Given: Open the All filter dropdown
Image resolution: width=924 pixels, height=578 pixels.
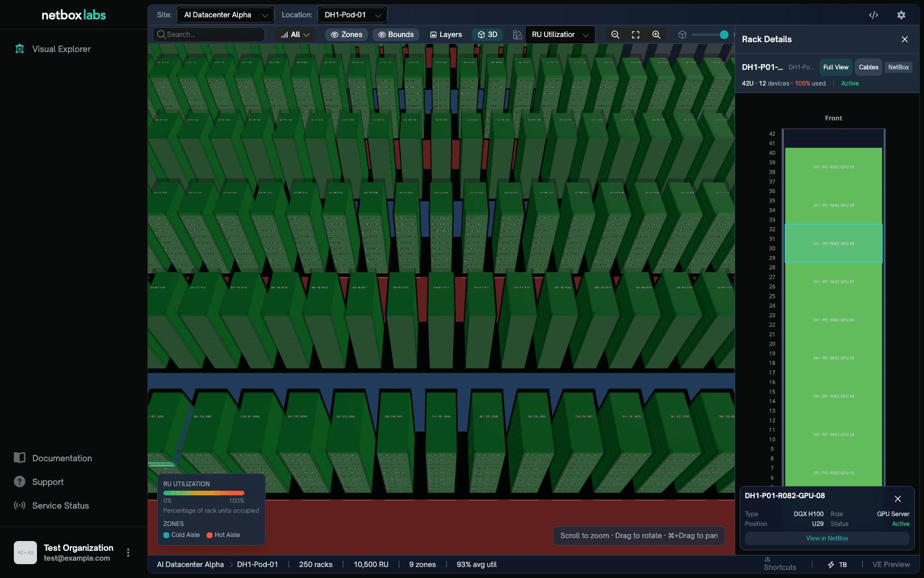Looking at the screenshot, I should 295,35.
